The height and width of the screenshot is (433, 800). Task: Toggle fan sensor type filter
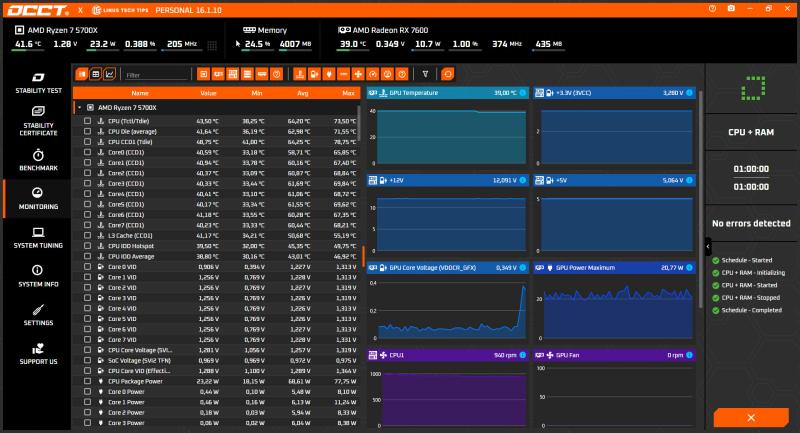(358, 74)
